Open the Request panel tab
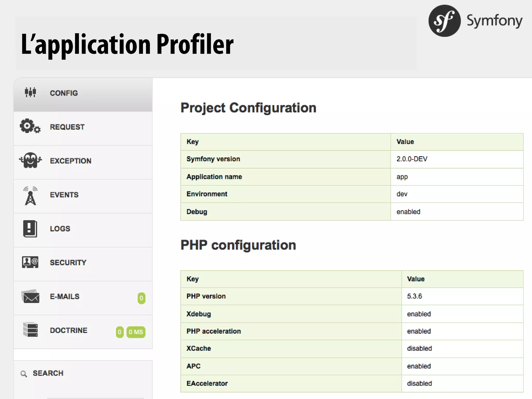 [67, 127]
